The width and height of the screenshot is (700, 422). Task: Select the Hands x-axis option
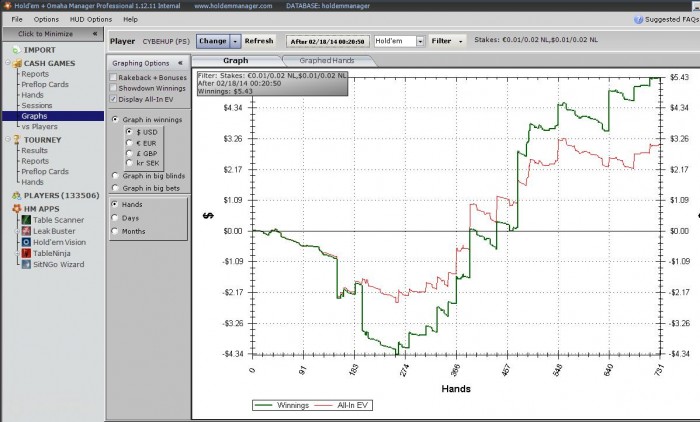pyautogui.click(x=115, y=204)
